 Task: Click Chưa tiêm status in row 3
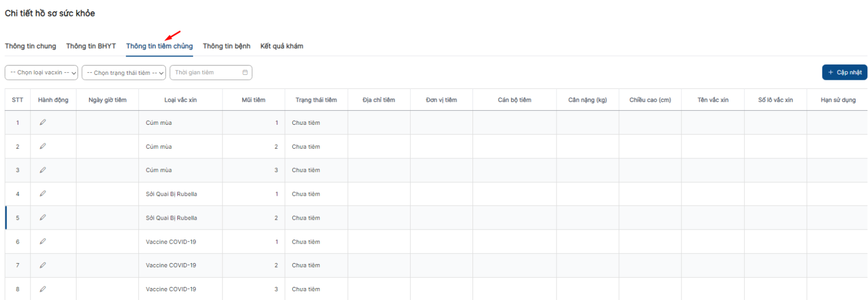pos(306,170)
